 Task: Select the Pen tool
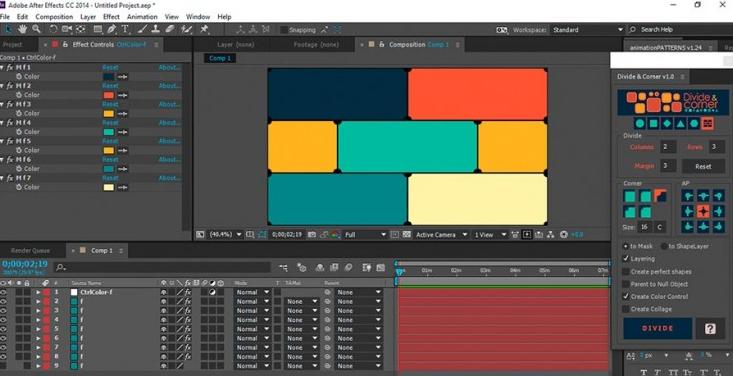tap(111, 29)
